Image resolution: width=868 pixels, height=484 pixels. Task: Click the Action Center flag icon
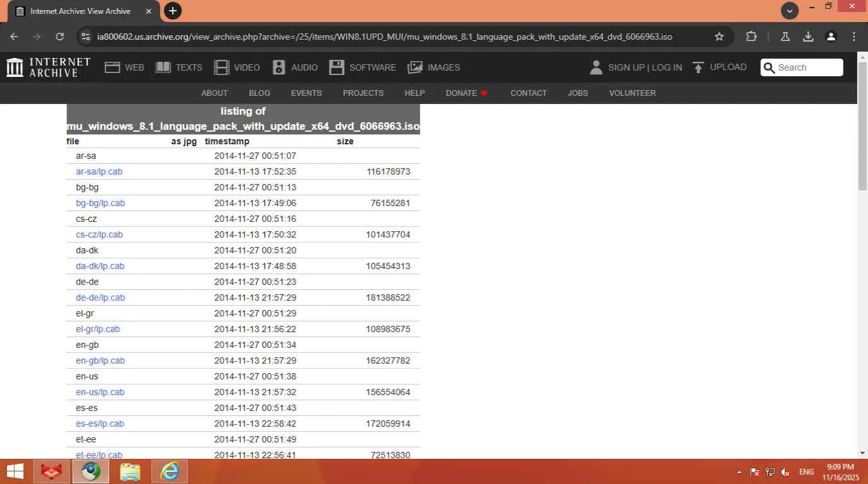(754, 471)
